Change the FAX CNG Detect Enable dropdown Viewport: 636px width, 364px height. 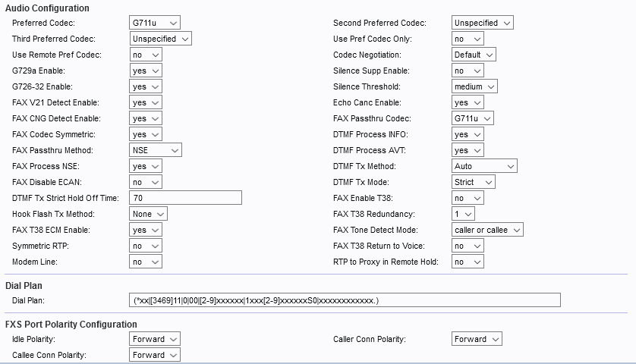(x=146, y=118)
